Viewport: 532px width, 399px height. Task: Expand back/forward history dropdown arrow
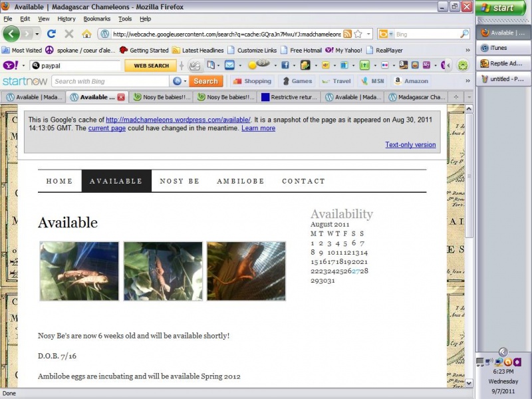coord(37,34)
